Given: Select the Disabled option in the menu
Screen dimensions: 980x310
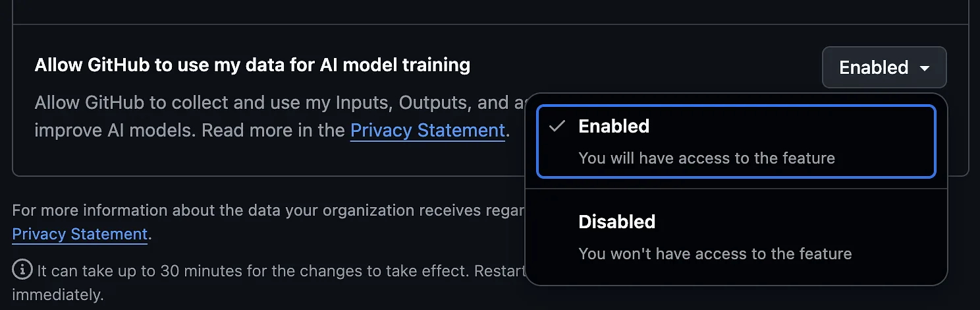Looking at the screenshot, I should (736, 236).
